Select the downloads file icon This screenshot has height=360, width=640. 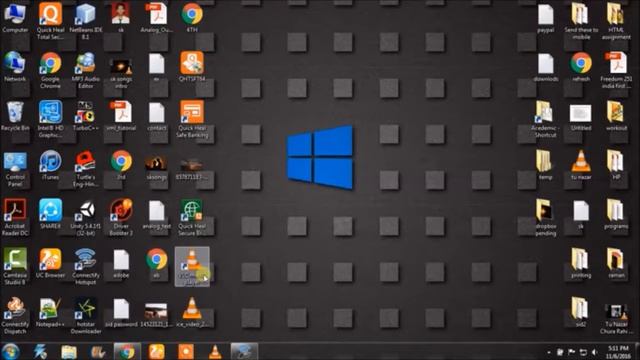point(546,67)
